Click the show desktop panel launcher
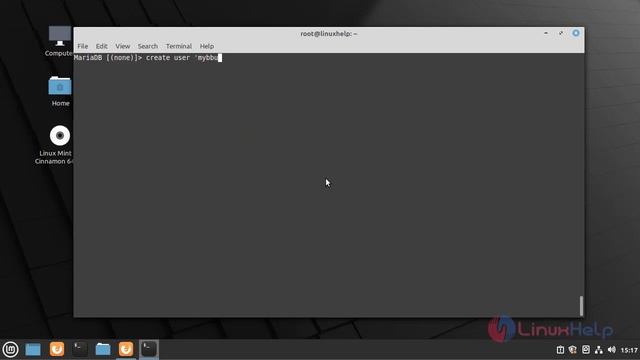 coord(33,349)
